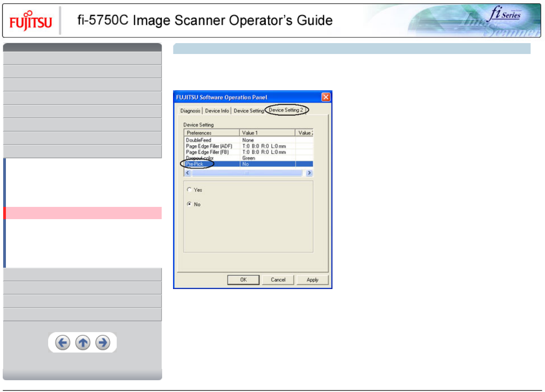Click the up arrow navigation button
Image resolution: width=545 pixels, height=392 pixels.
pyautogui.click(x=83, y=343)
